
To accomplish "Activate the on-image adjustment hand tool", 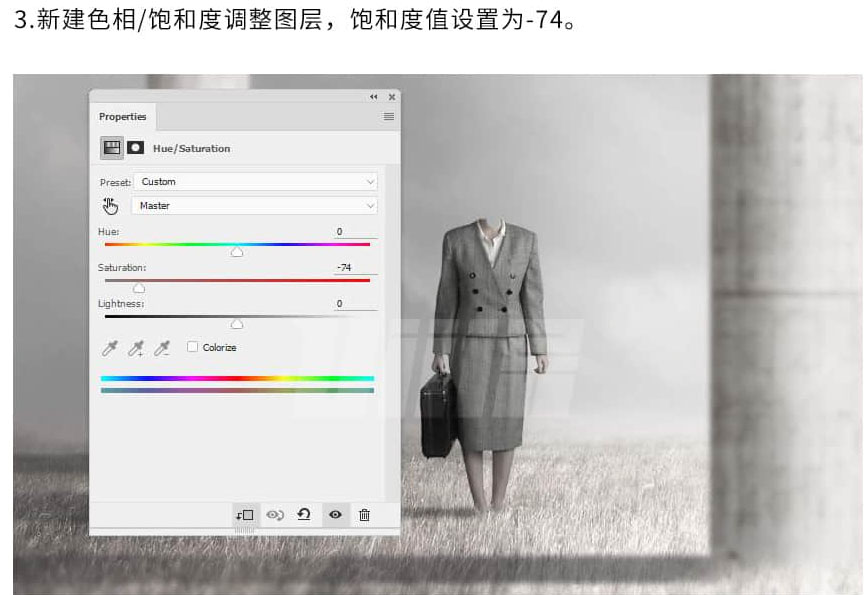I will 110,206.
